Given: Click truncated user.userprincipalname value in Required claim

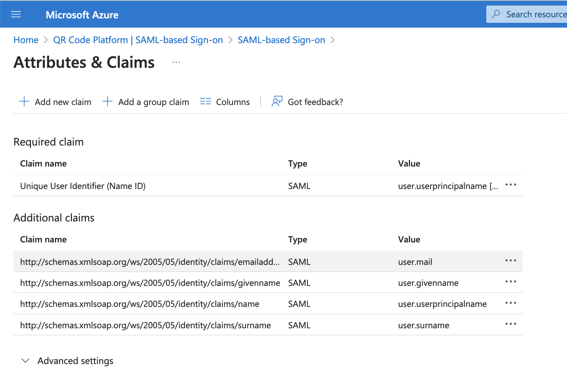Looking at the screenshot, I should click(448, 186).
